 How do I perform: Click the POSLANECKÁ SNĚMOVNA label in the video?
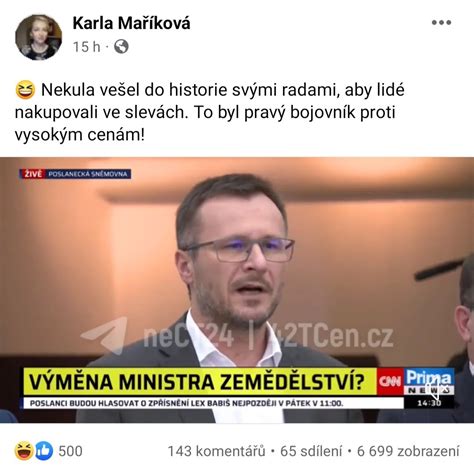point(88,174)
